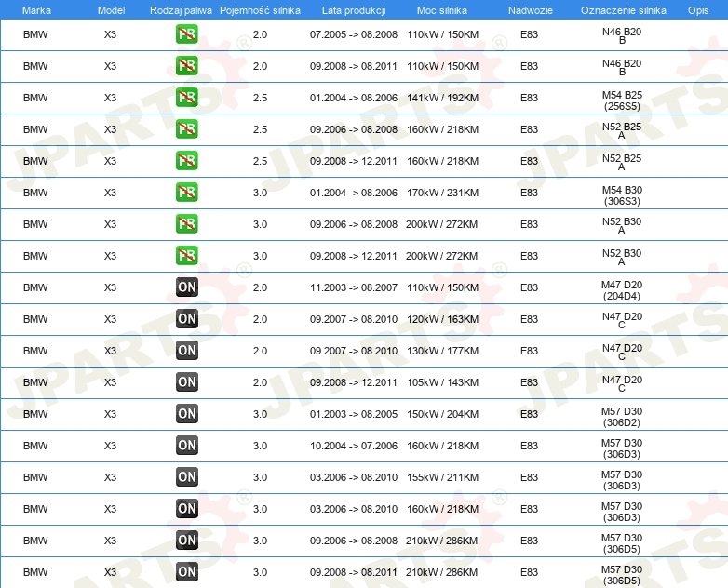Click petrol icon in 09.2008 -> 12.2011 200kW row
The width and height of the screenshot is (728, 588).
coord(186,255)
